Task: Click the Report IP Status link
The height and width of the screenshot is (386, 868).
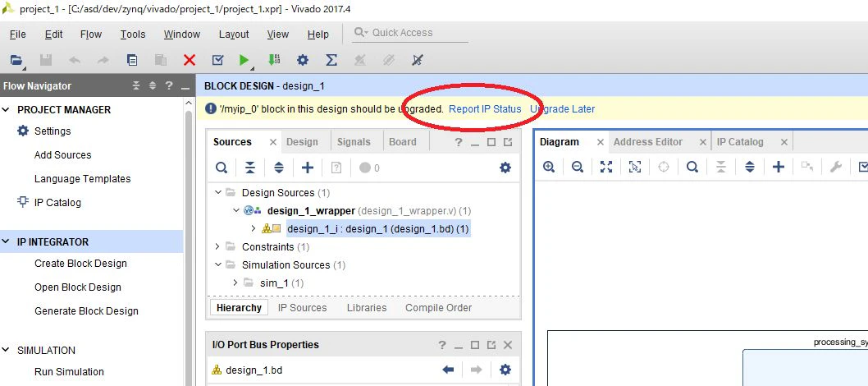Action: (485, 109)
